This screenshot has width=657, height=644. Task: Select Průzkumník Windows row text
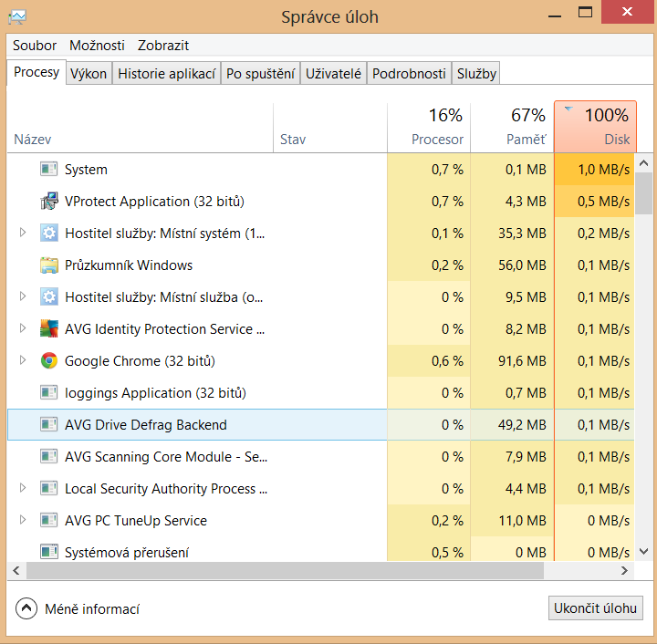point(129,265)
